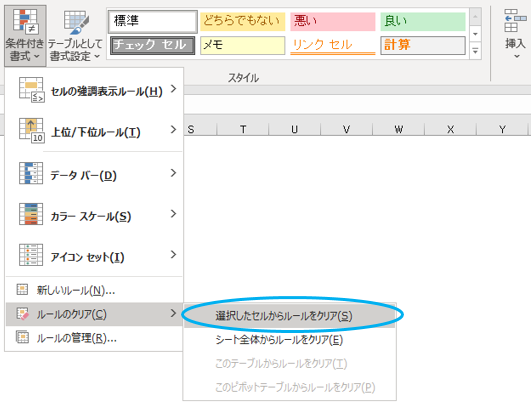531x411 pixels.
Task: Choose アイコン セット(I) menu item
Action: 94,255
